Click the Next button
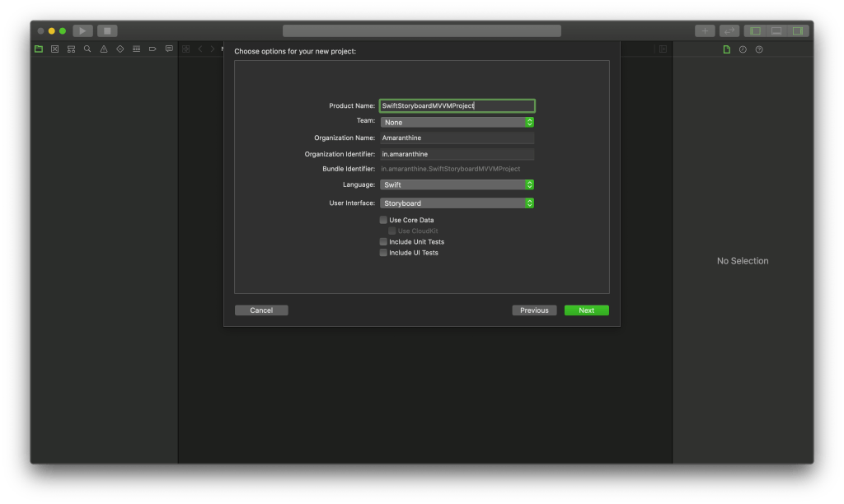844x504 pixels. pos(586,310)
